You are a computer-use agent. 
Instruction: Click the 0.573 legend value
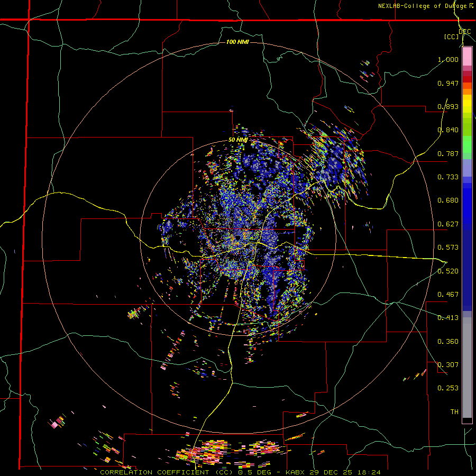click(448, 248)
